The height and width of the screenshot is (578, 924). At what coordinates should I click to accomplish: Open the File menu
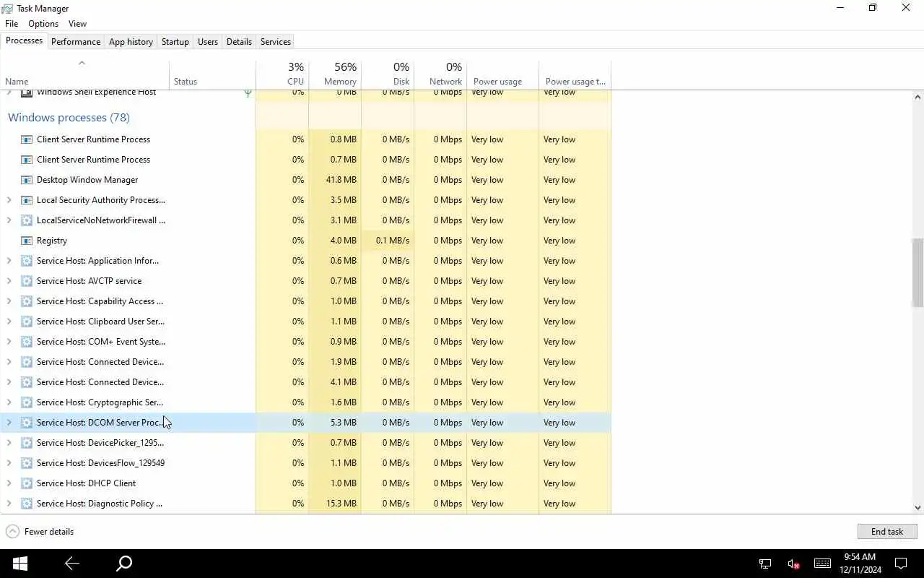[x=12, y=24]
